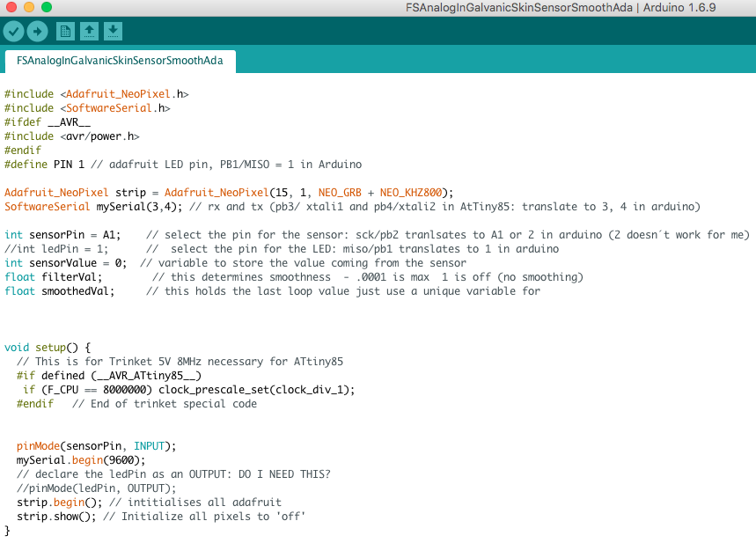The width and height of the screenshot is (756, 543).
Task: Click the '#ifdef __AVR__' line
Action: (x=48, y=122)
